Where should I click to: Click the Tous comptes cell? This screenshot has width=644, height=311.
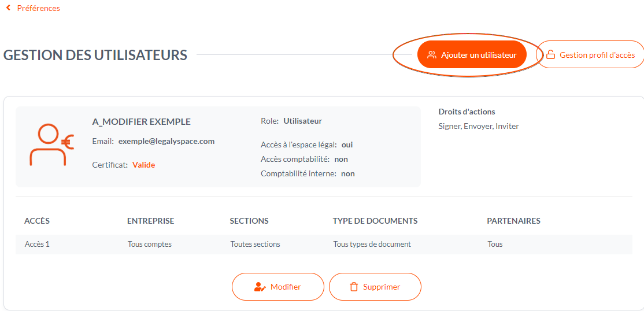150,245
